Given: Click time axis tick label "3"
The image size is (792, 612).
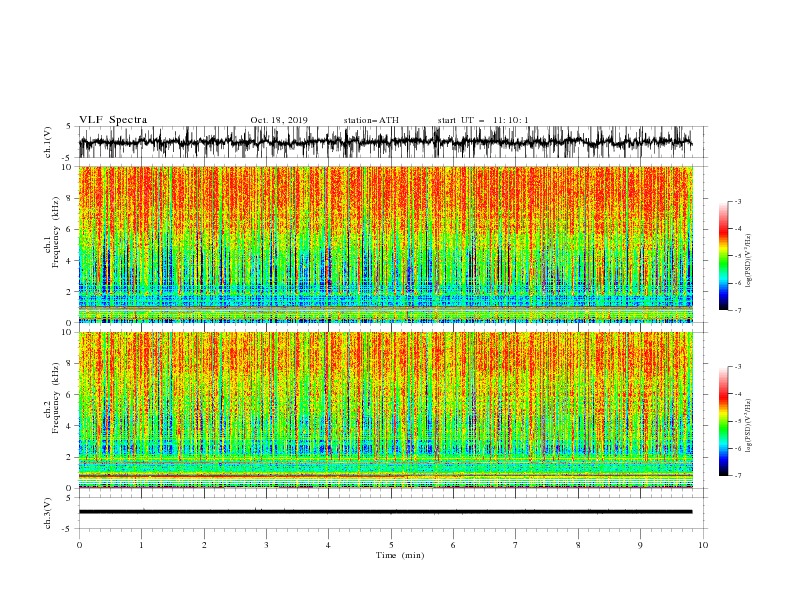Looking at the screenshot, I should pyautogui.click(x=266, y=545).
